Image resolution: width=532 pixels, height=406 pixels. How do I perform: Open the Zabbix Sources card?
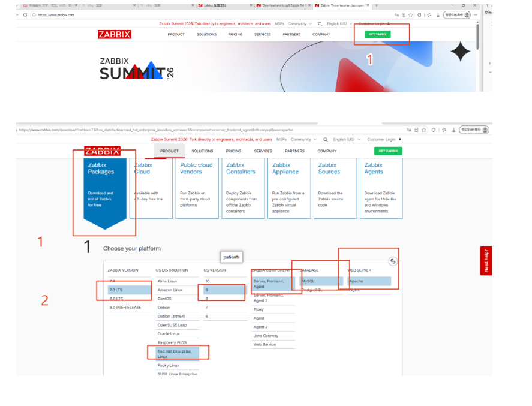(x=335, y=188)
